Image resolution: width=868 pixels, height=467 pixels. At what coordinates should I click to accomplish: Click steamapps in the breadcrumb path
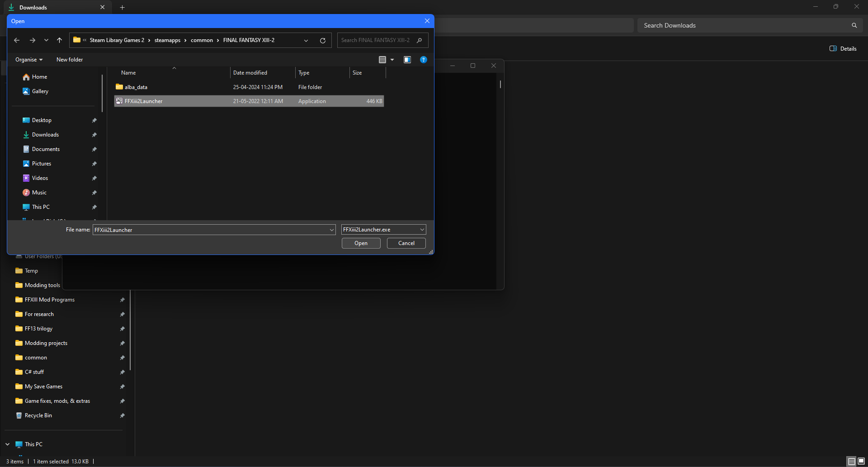tap(167, 40)
